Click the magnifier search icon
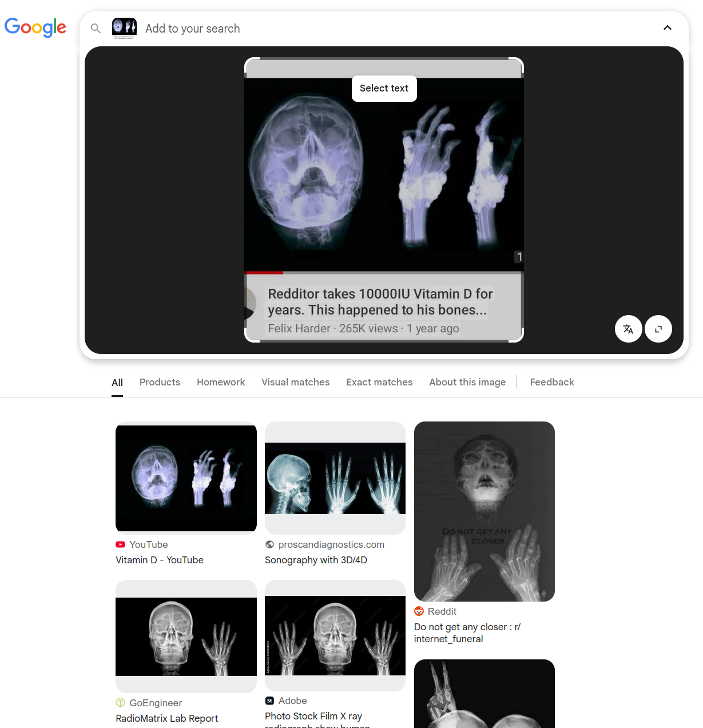Image resolution: width=703 pixels, height=728 pixels. tap(96, 29)
